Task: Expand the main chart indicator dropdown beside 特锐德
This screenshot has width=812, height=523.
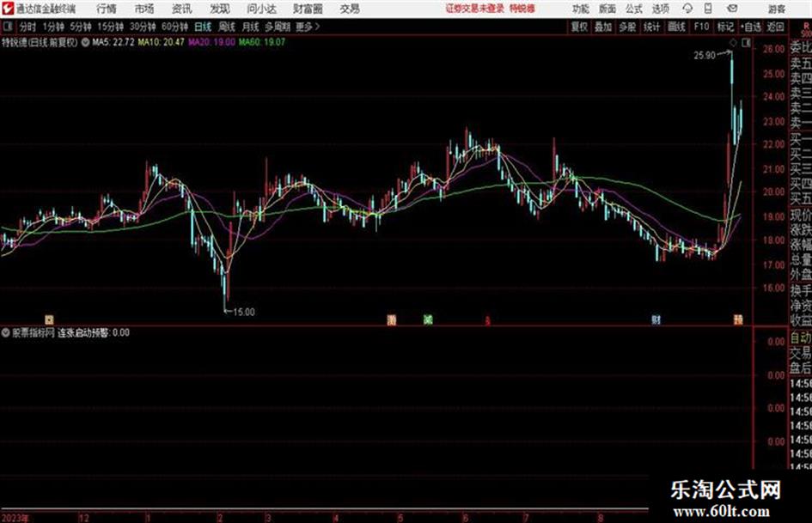Action: tap(85, 42)
